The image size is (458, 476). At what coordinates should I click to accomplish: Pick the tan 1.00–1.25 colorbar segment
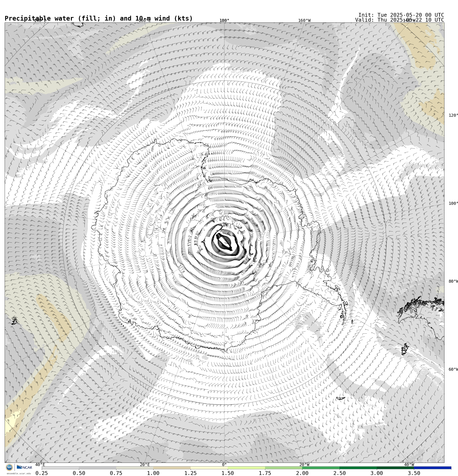pos(172,468)
